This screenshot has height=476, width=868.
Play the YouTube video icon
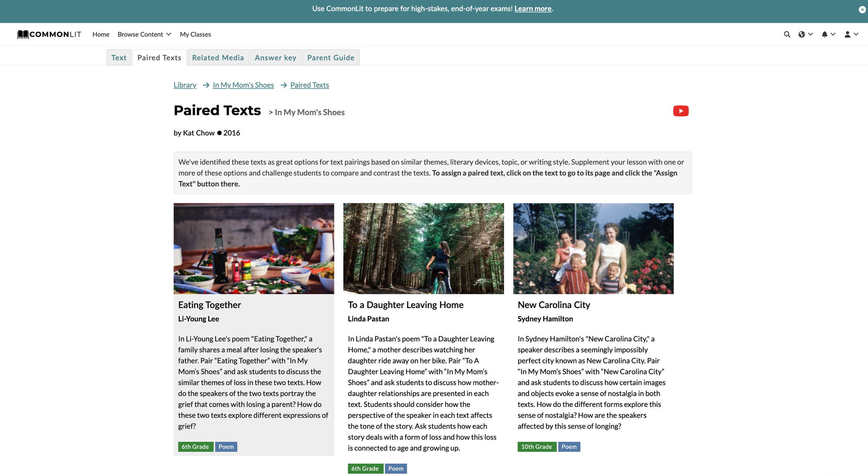coord(681,111)
